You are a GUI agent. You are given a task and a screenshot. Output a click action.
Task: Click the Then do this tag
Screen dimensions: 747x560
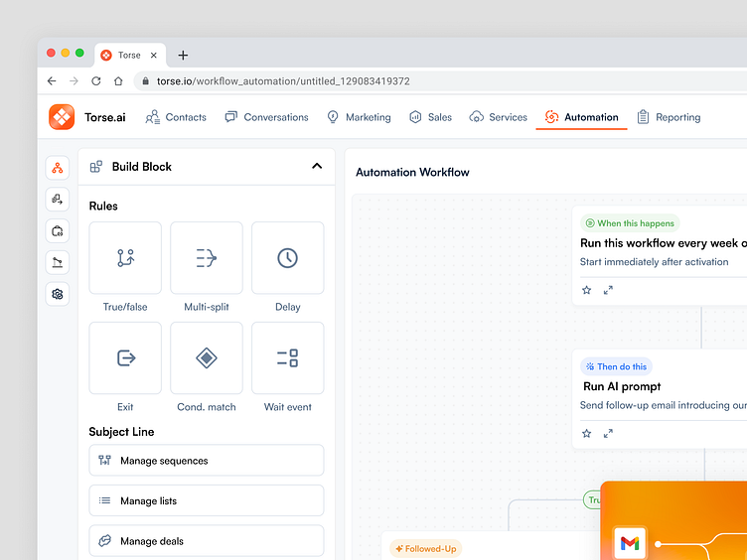pyautogui.click(x=617, y=366)
